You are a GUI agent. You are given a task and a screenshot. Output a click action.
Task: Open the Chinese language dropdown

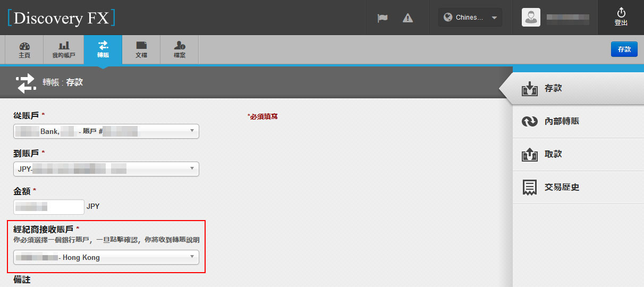tap(470, 18)
